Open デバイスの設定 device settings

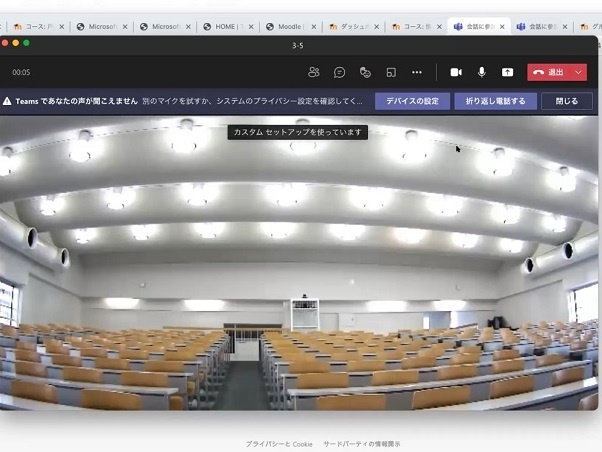click(x=412, y=101)
